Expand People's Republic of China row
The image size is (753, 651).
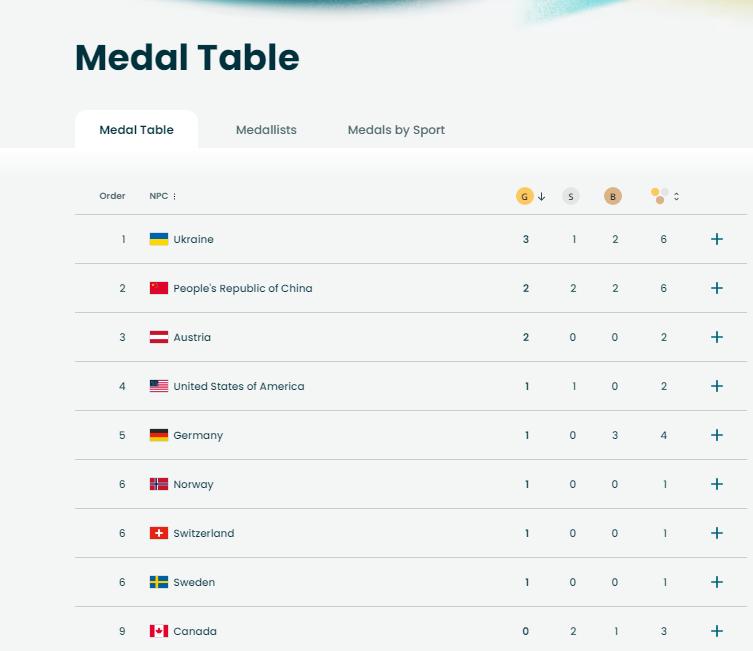(x=716, y=288)
